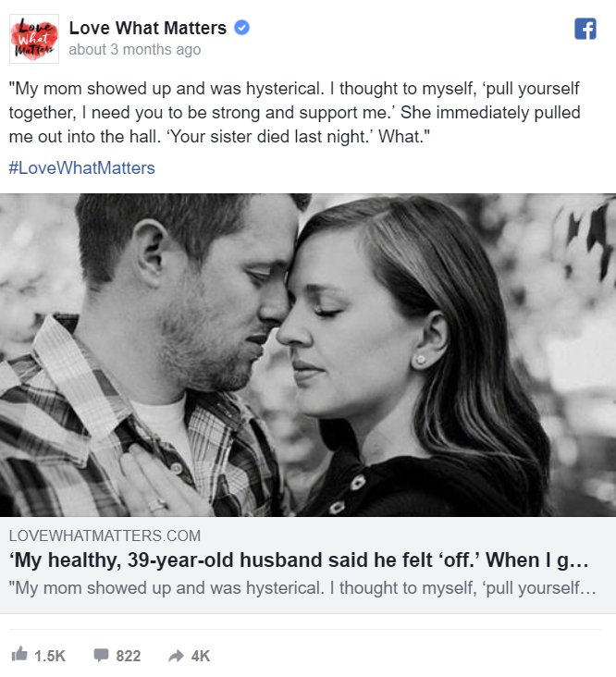This screenshot has width=616, height=677.
Task: Open the black-and-white couple photo
Action: [x=308, y=354]
